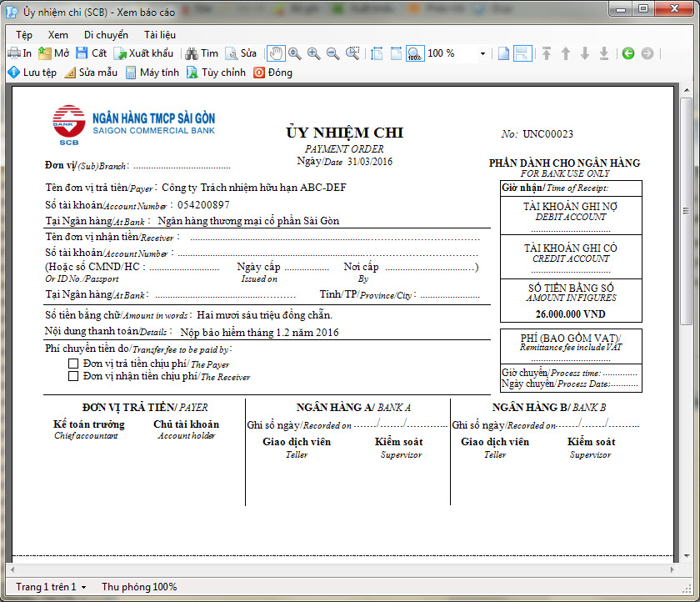Screen dimensions: 700x602
Task: Click the account number '054200897'
Action: tap(203, 205)
